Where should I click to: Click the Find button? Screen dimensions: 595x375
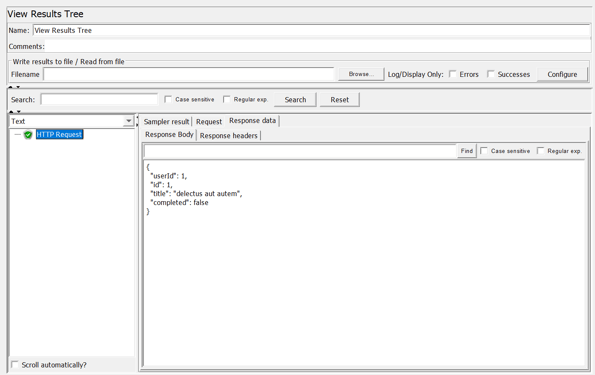467,151
